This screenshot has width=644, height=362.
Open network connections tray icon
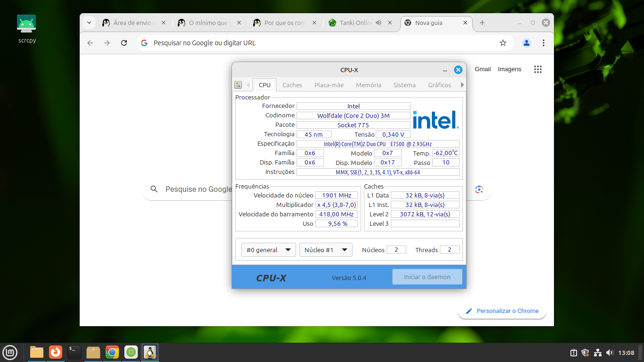(x=598, y=353)
